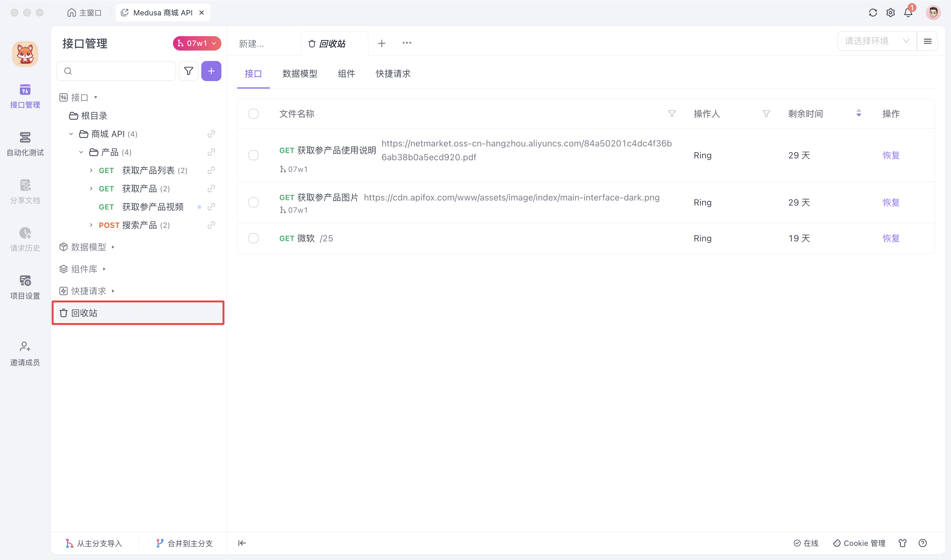The height and width of the screenshot is (560, 951).
Task: Click the purple plus button to create interface
Action: [x=211, y=71]
